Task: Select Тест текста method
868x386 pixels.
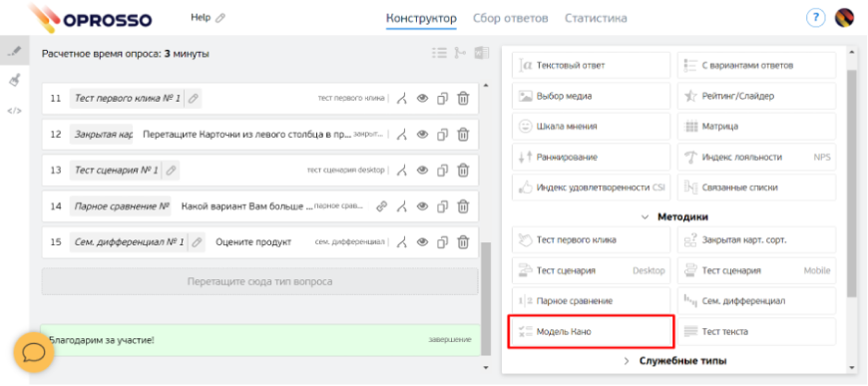Action: click(x=756, y=331)
